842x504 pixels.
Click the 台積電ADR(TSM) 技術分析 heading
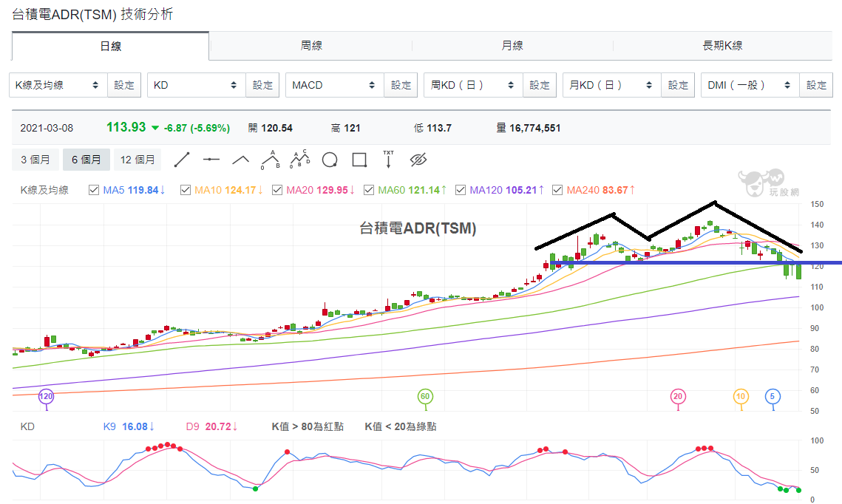[x=92, y=14]
